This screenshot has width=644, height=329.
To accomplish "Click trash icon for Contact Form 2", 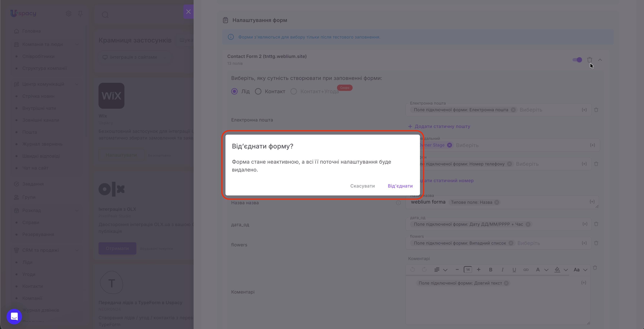I will [x=589, y=60].
